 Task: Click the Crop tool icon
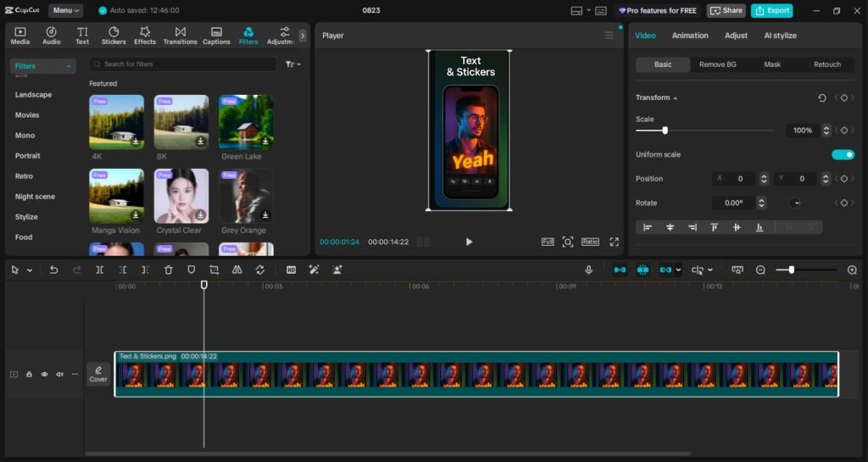(214, 270)
